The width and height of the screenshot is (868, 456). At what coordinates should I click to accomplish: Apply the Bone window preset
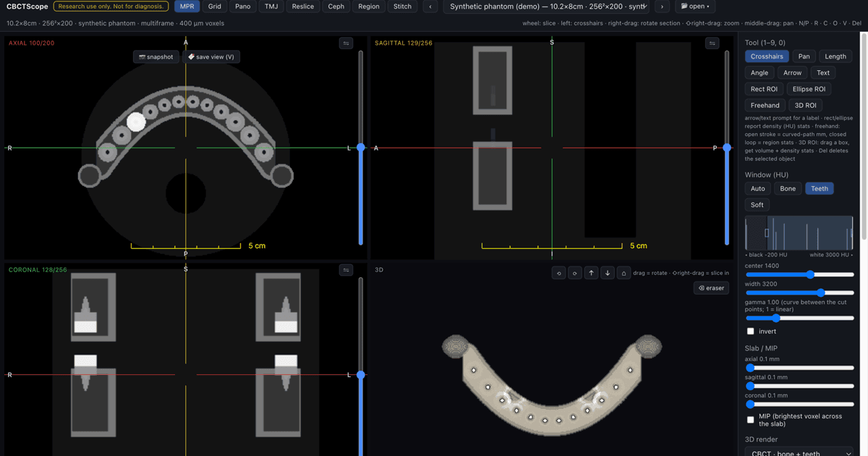coord(788,188)
